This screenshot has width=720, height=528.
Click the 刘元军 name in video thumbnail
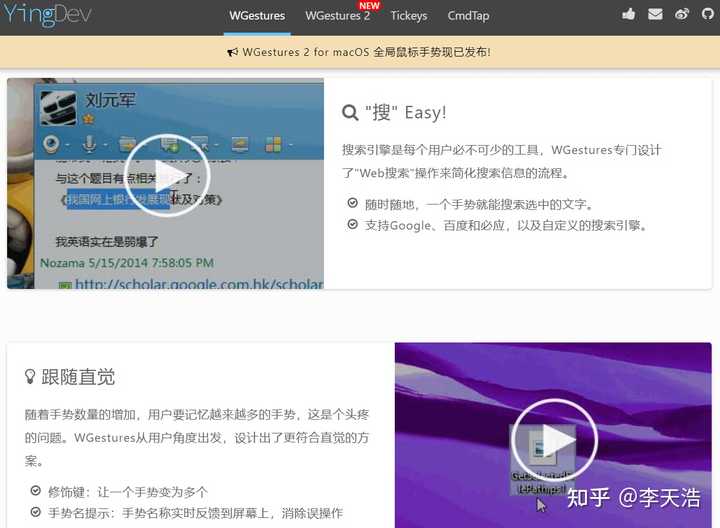tap(110, 100)
